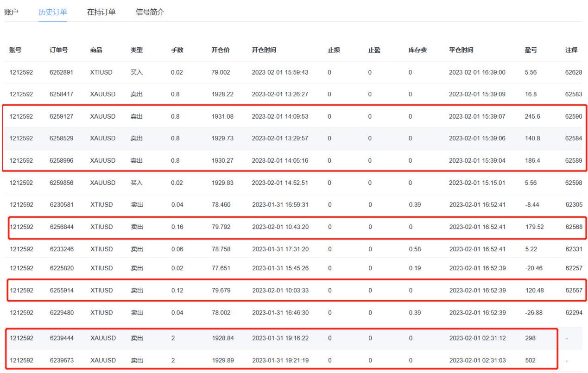The height and width of the screenshot is (373, 588).
Task: Select order number 6262891 cell
Action: coord(62,72)
